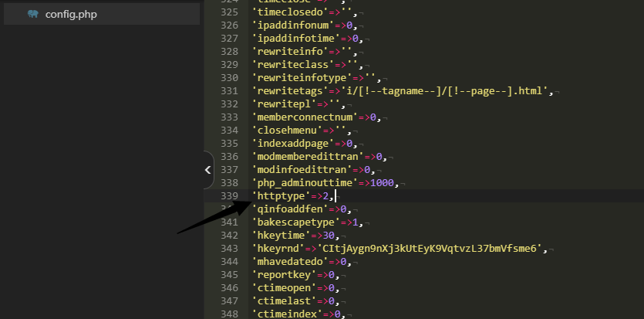This screenshot has height=319, width=644.
Task: Click the 'hkeytime' key on line 342
Action: pos(281,236)
